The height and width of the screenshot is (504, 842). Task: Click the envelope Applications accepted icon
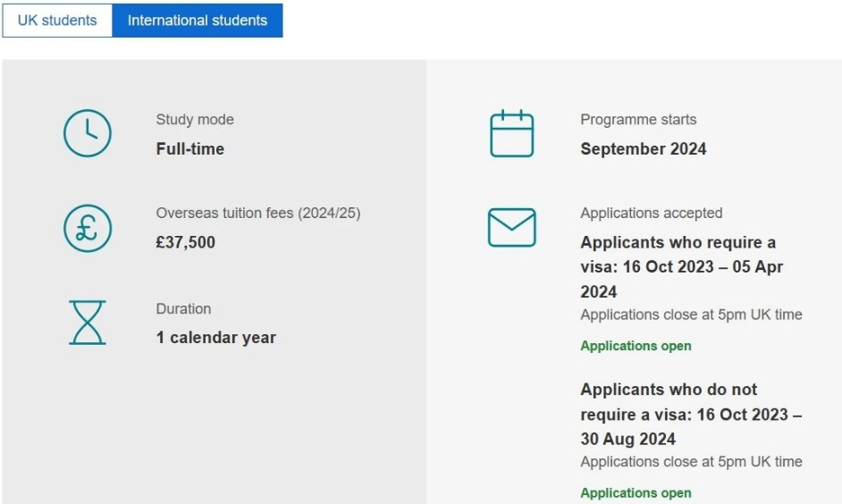(512, 228)
